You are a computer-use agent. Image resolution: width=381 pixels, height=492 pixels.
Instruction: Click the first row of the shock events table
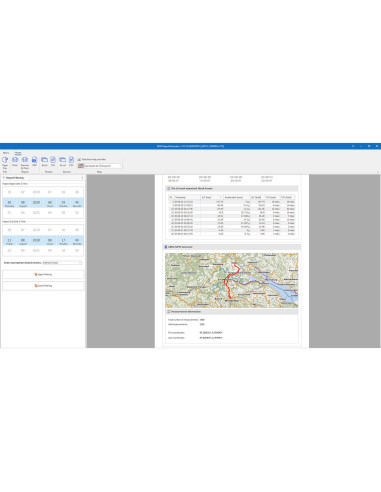coord(232,202)
